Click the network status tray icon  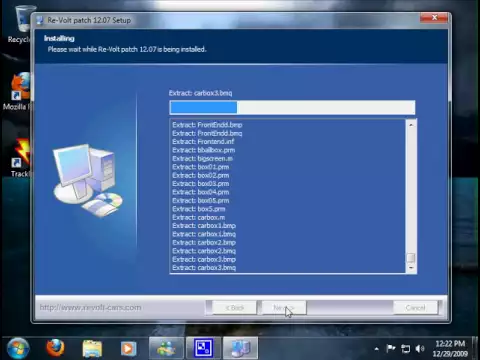405,349
